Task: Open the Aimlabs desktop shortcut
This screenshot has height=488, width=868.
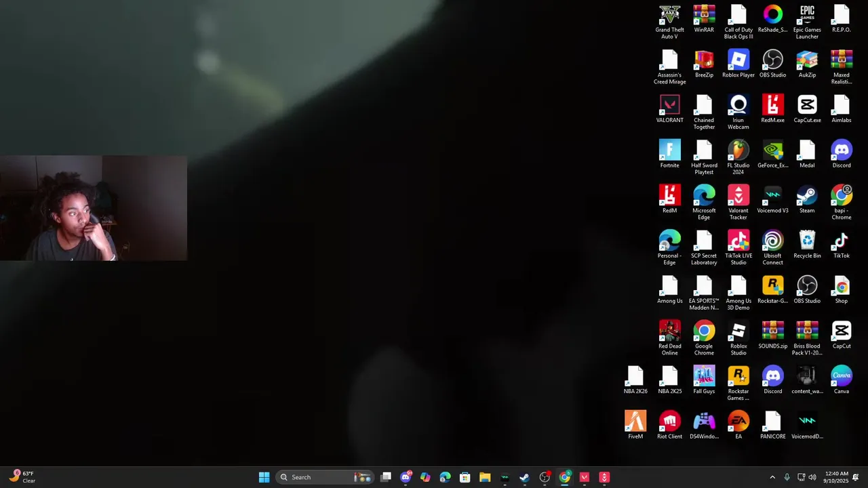Action: click(842, 109)
